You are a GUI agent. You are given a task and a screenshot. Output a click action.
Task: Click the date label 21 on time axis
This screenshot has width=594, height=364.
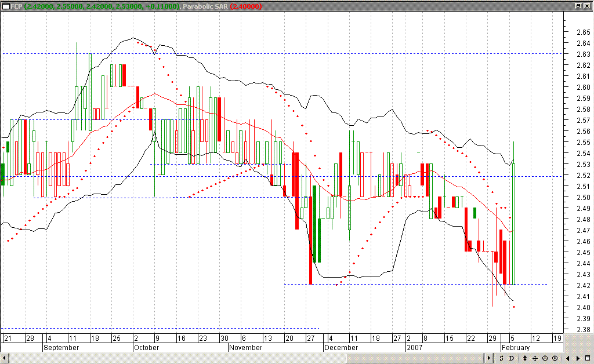[x=8, y=338]
